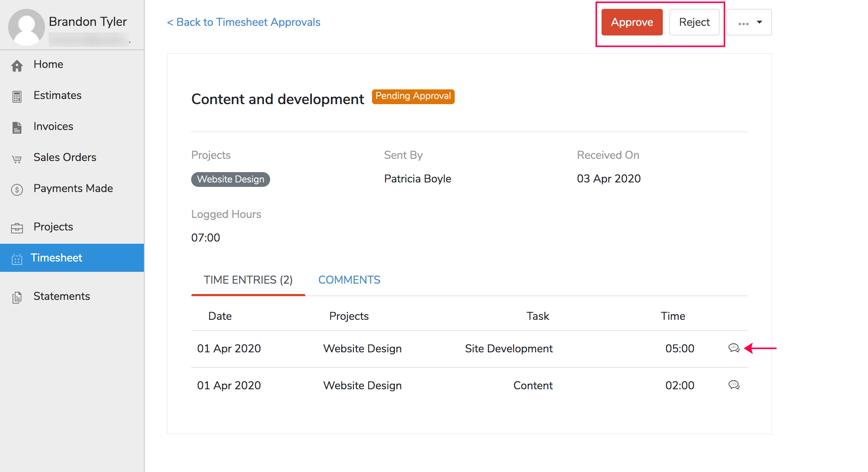This screenshot has width=868, height=472.
Task: Open comments for the Site Development entry
Action: coord(734,348)
